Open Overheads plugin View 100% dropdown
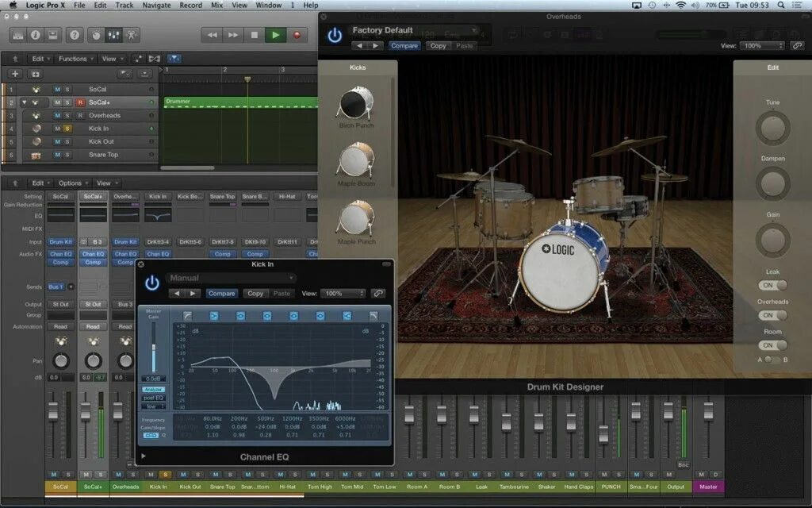 click(x=762, y=45)
